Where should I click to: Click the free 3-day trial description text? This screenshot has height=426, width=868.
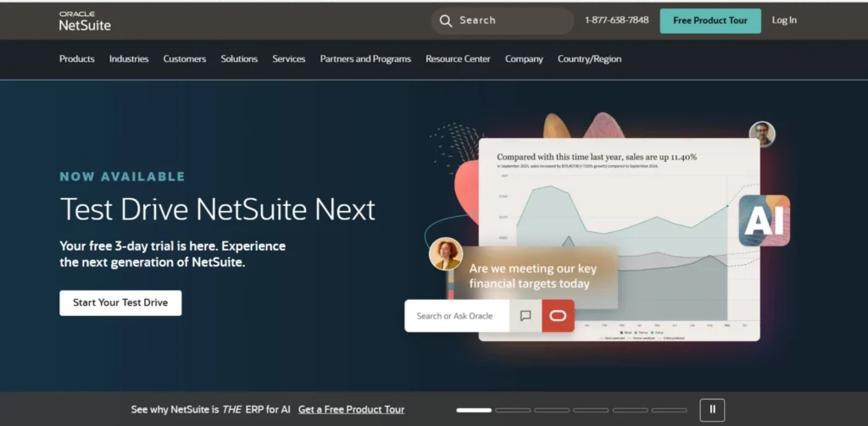[x=173, y=254]
